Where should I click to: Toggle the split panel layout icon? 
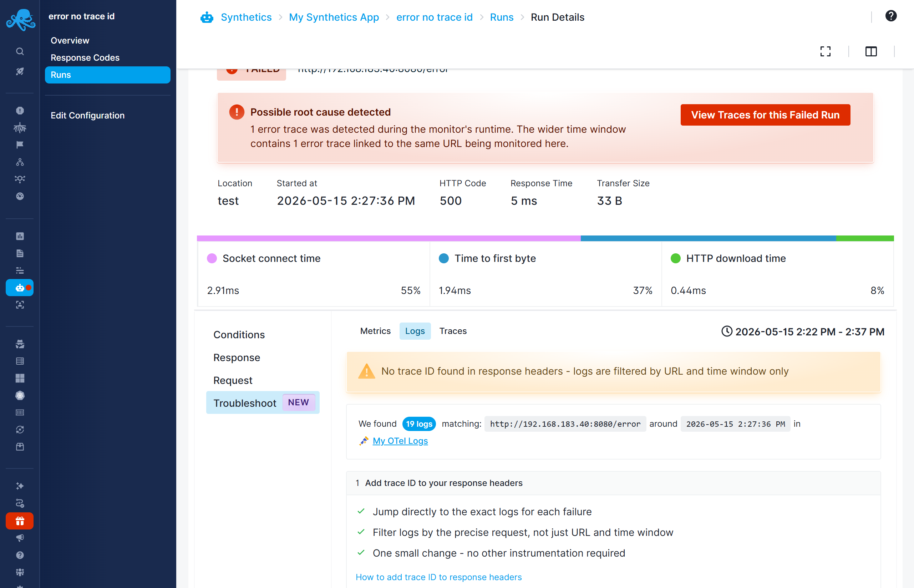(x=871, y=51)
